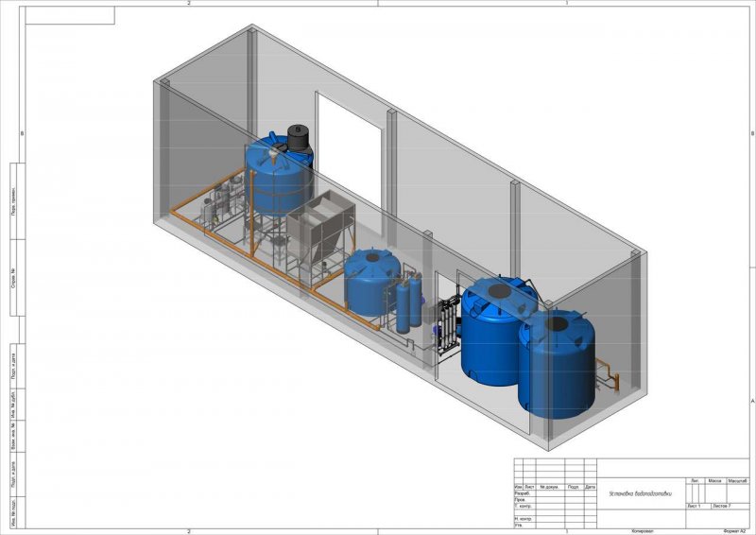The width and height of the screenshot is (756, 535).
Task: Click the 'Подп.' column header in title block
Action: pyautogui.click(x=574, y=487)
